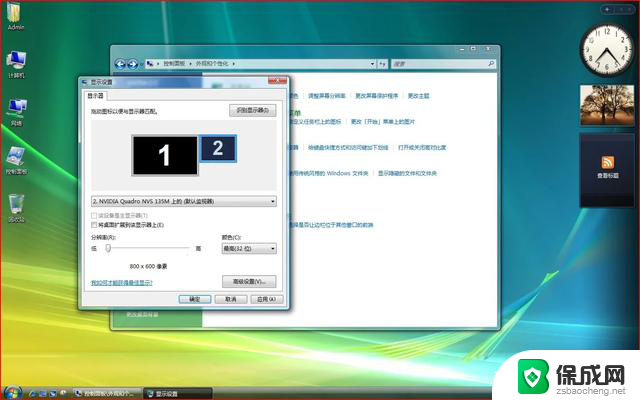640x400 pixels.
Task: Check 'This is my main monitor' checkbox
Action: 94,215
